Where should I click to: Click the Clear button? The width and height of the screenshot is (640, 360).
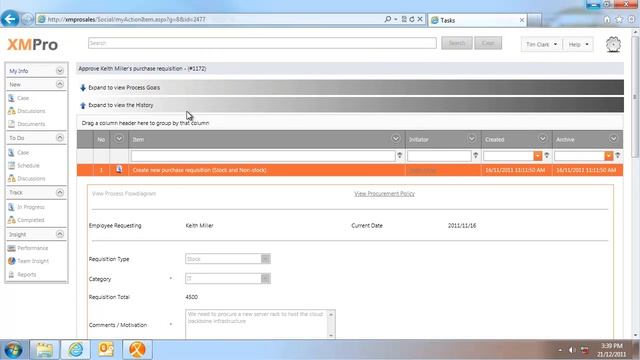click(x=488, y=43)
